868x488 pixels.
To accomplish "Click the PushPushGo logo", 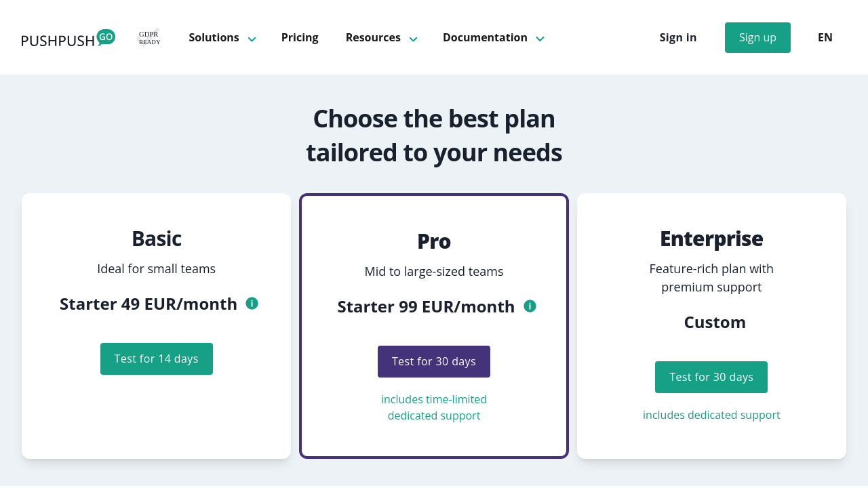I will point(68,39).
